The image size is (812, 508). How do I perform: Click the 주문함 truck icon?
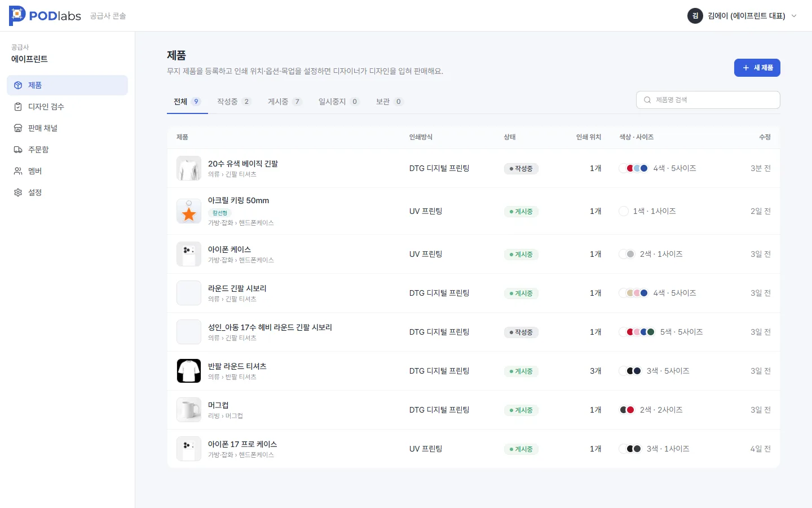18,150
